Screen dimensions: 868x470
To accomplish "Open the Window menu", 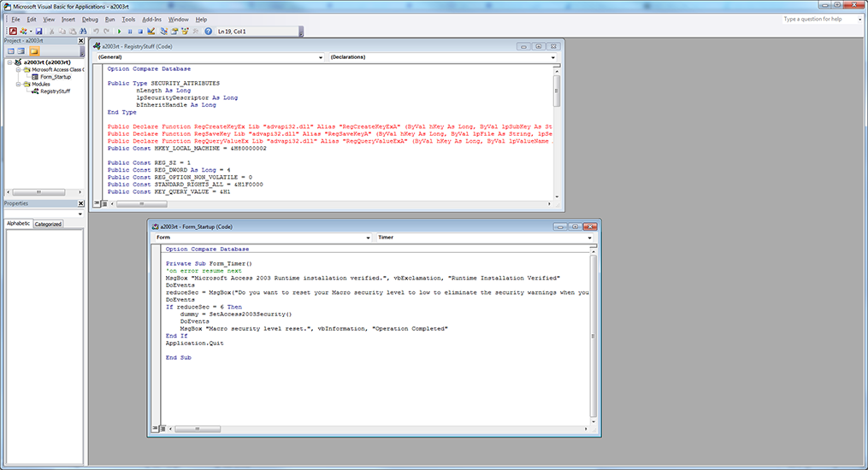I will click(178, 20).
